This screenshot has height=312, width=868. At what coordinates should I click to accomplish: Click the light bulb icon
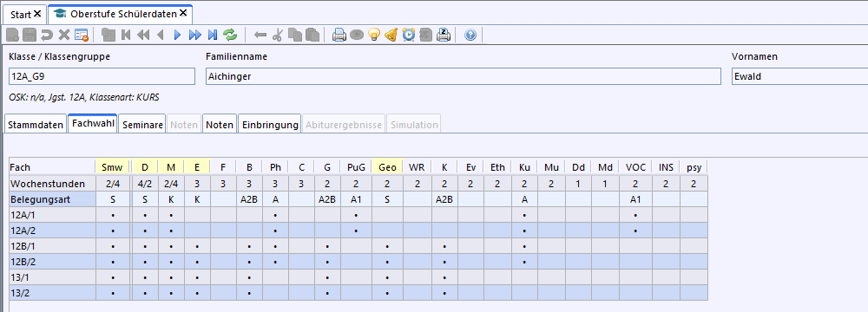coord(374,35)
